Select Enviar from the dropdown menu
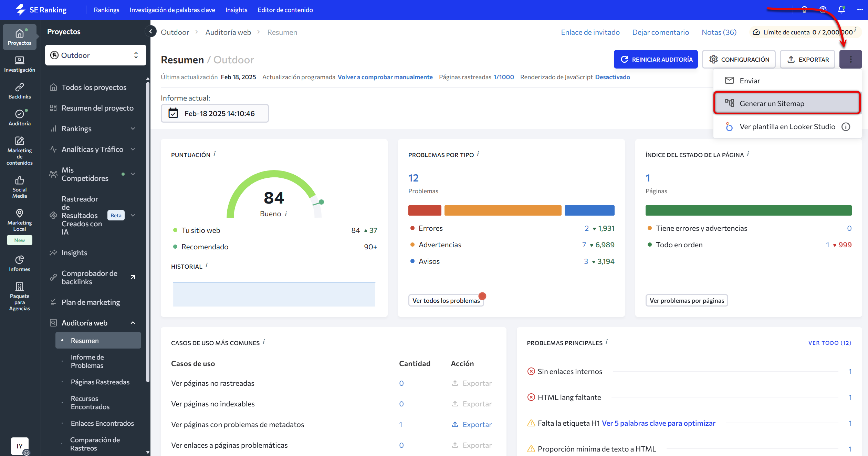The image size is (868, 456). point(787,81)
